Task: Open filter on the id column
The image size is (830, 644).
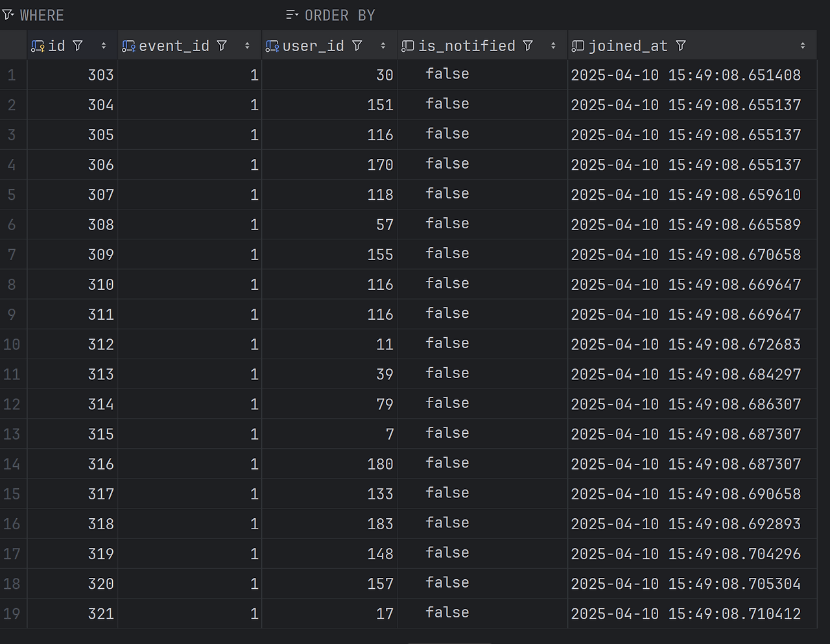Action: point(78,45)
